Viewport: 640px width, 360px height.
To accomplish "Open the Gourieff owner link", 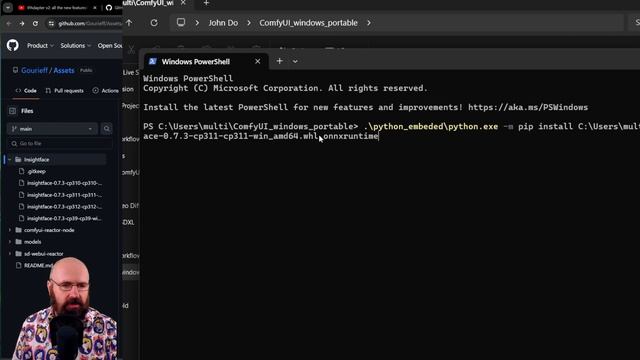I will click(34, 70).
